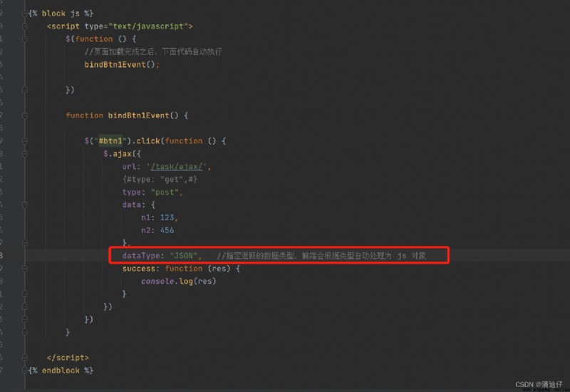Click the '//页面加载完成之后' comment line
This screenshot has height=392, width=570.
click(x=153, y=51)
